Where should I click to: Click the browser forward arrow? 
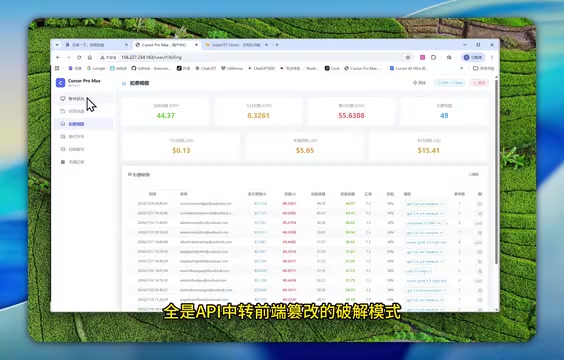[x=68, y=57]
